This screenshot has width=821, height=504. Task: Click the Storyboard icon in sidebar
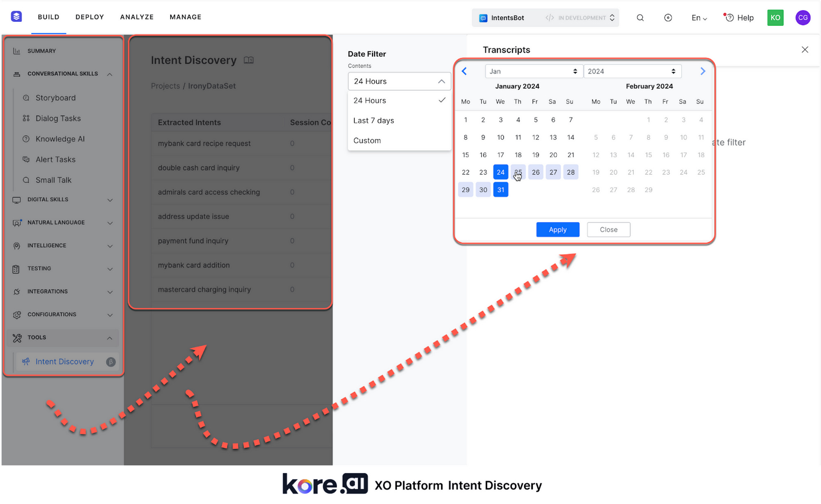point(26,98)
